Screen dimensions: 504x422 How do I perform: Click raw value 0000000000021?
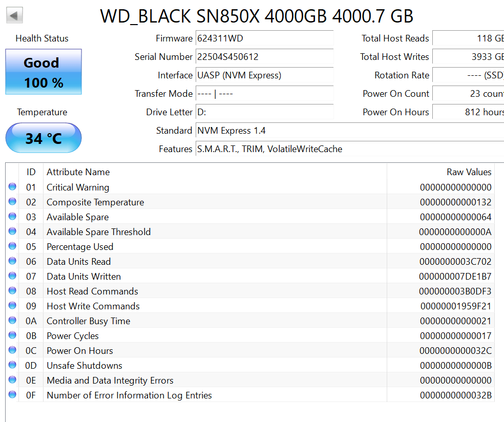point(455,321)
